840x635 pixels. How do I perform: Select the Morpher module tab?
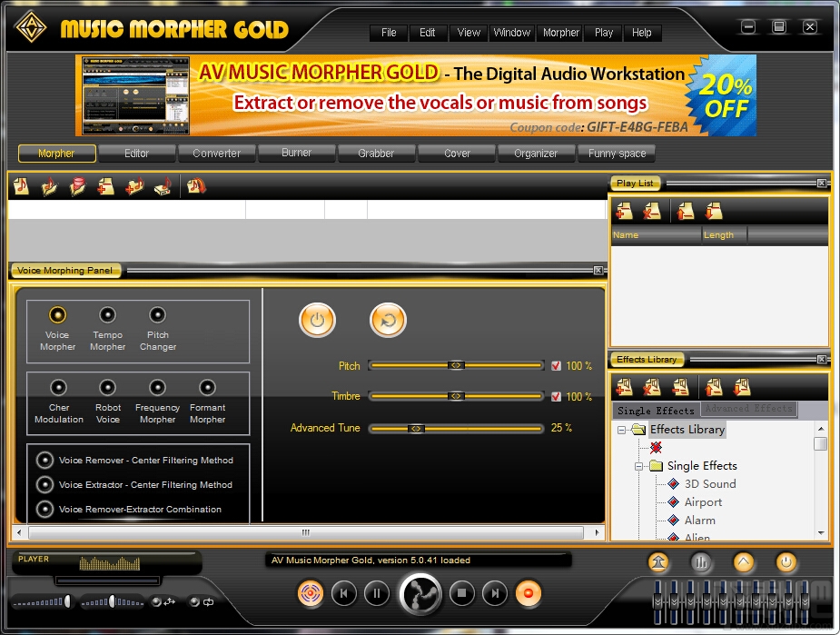click(x=56, y=154)
